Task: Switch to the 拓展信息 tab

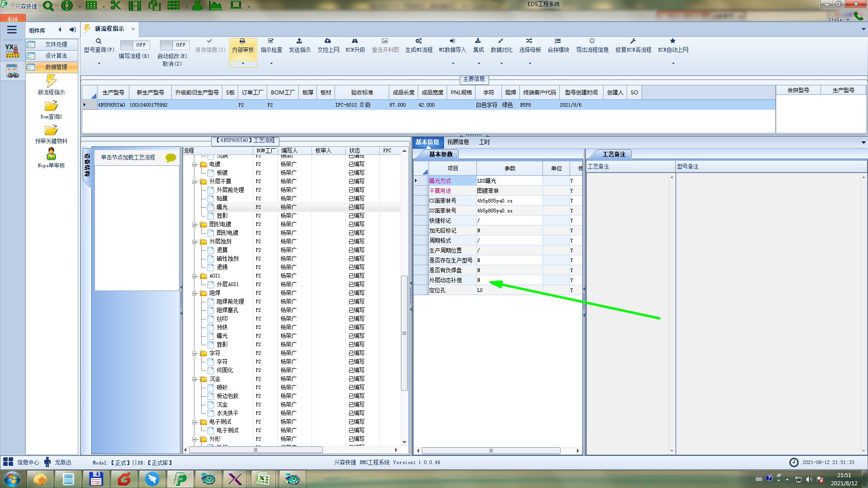Action: coord(458,142)
